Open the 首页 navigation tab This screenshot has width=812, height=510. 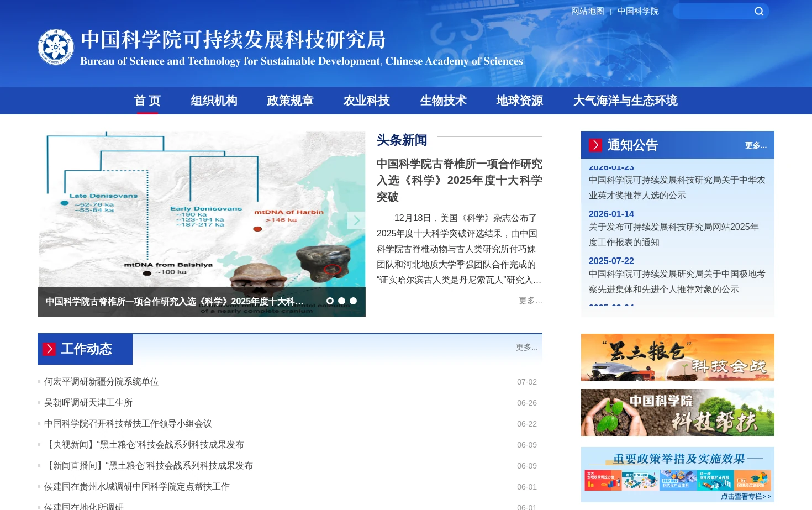(x=147, y=101)
